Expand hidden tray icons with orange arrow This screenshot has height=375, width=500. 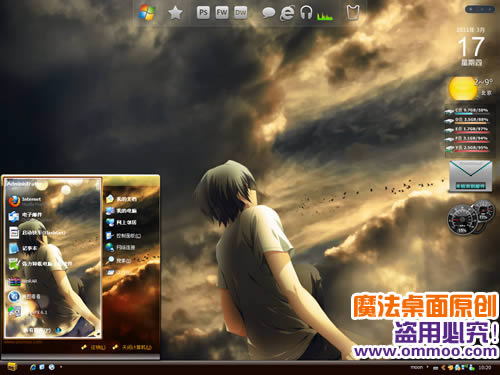(443, 367)
